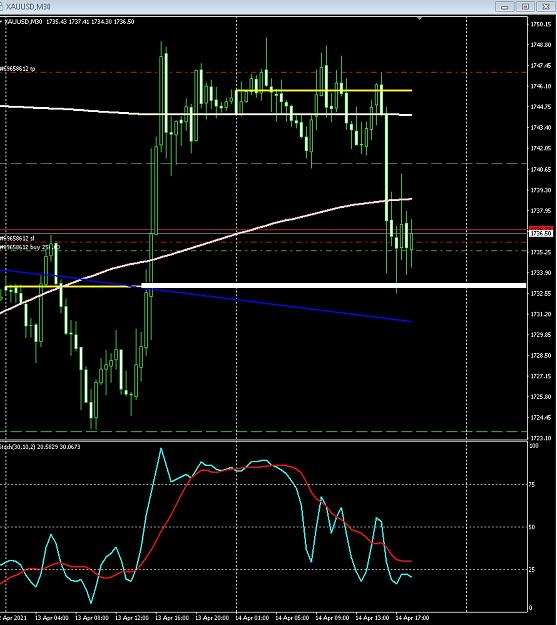Click the 1732.55 price scale label

pos(541,293)
